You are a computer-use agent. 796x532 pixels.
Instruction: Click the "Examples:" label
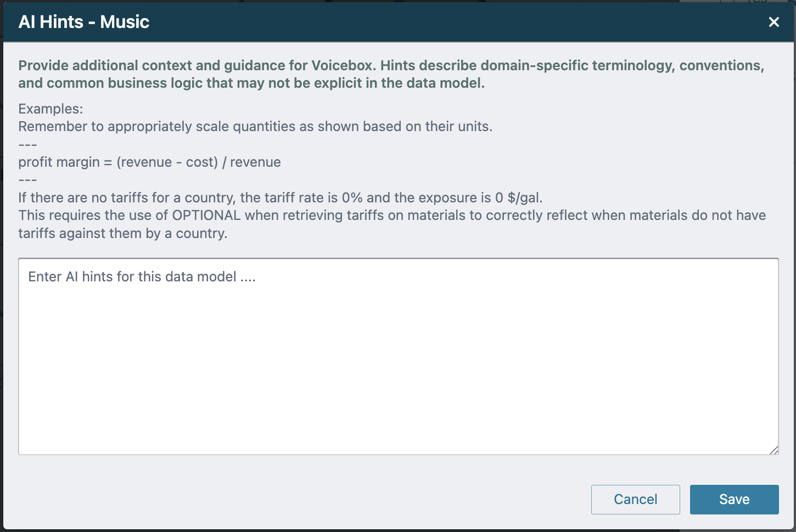pos(51,109)
